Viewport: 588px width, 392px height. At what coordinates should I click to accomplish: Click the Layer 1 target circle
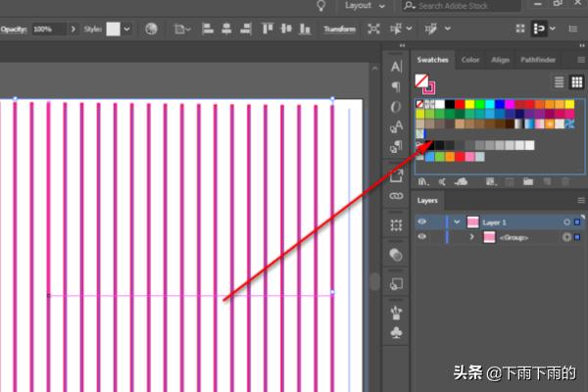pyautogui.click(x=566, y=222)
